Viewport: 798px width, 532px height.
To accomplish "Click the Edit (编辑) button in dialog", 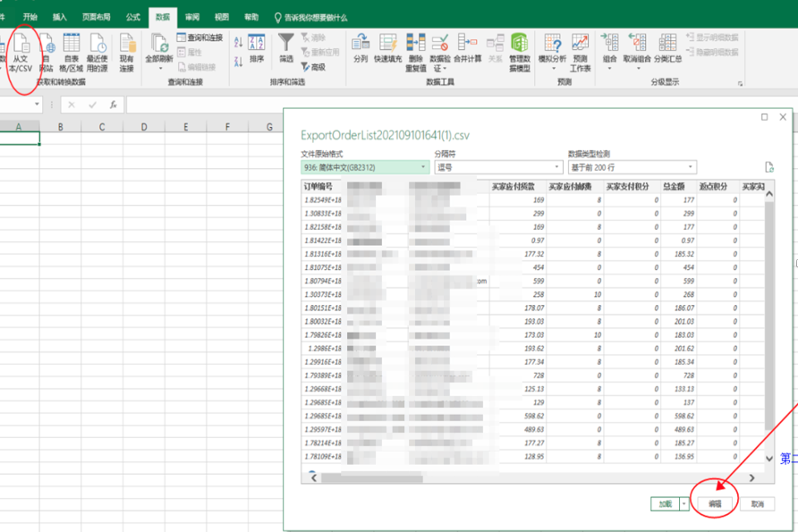I will tap(716, 504).
